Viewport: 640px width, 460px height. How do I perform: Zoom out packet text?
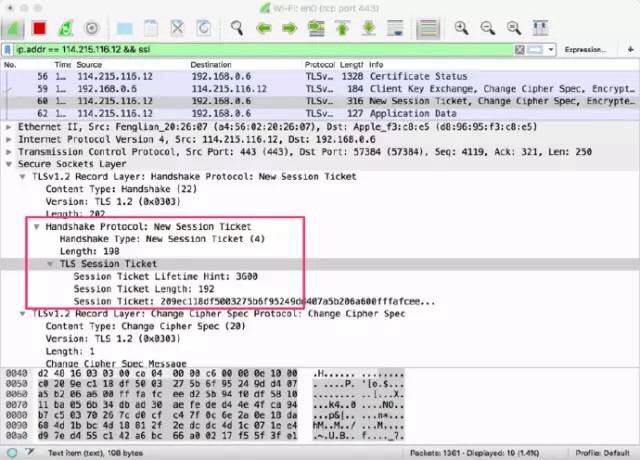pyautogui.click(x=487, y=28)
